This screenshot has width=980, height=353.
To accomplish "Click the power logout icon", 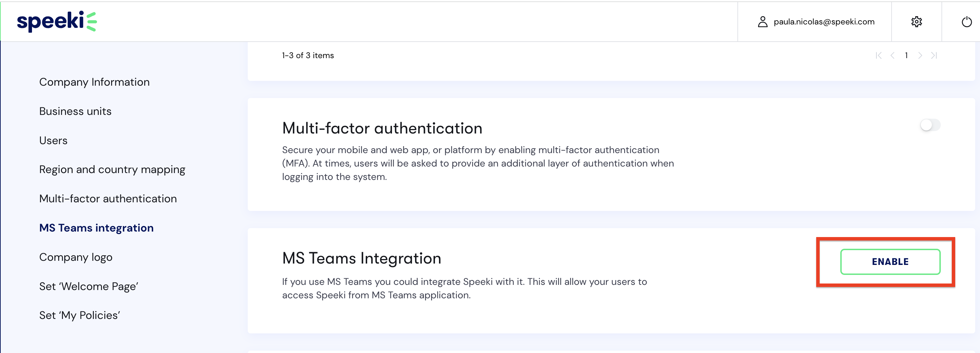I will click(967, 22).
